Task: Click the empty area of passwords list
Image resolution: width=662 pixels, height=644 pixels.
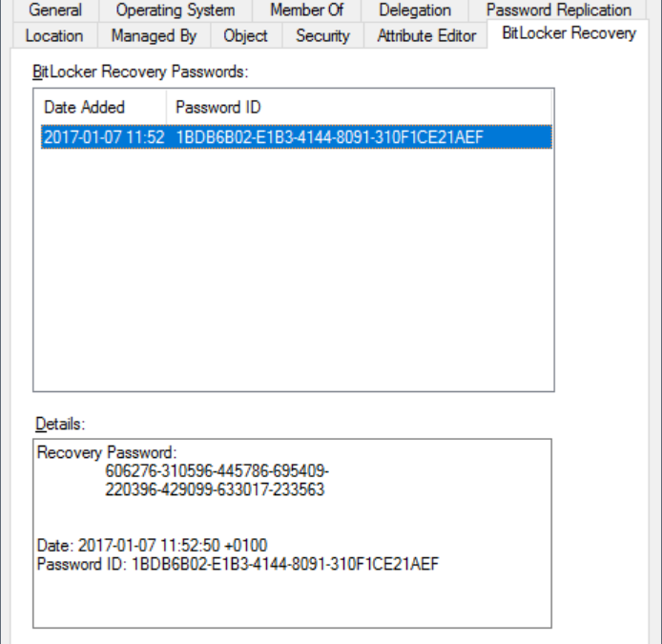Action: point(294,270)
